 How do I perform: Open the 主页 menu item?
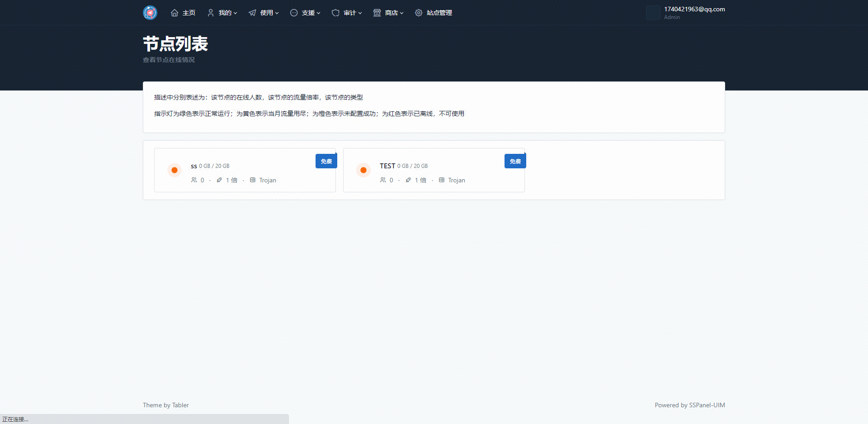point(188,13)
